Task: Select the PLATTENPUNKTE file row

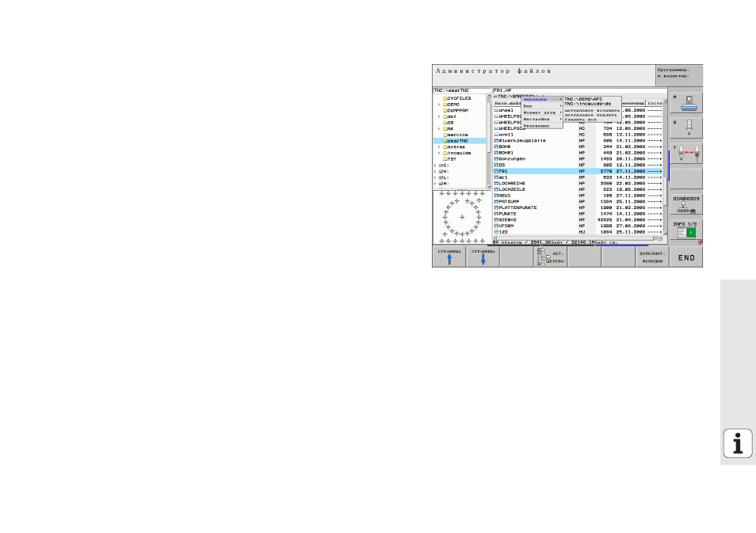Action: click(x=578, y=207)
